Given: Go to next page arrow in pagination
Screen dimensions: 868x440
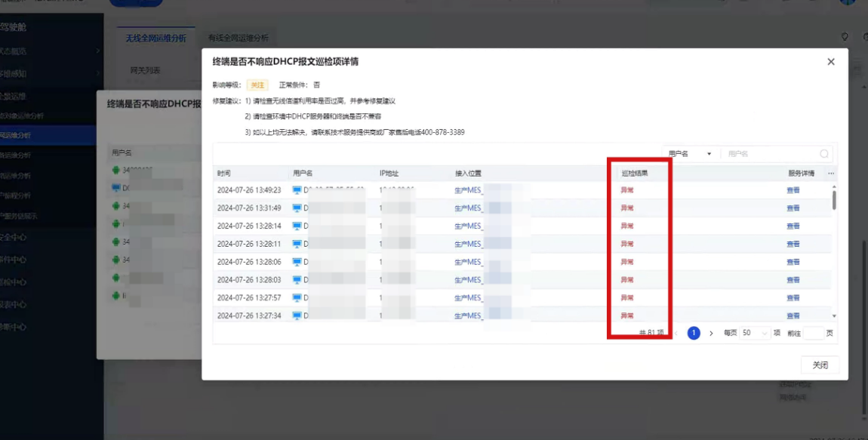Looking at the screenshot, I should pyautogui.click(x=711, y=334).
